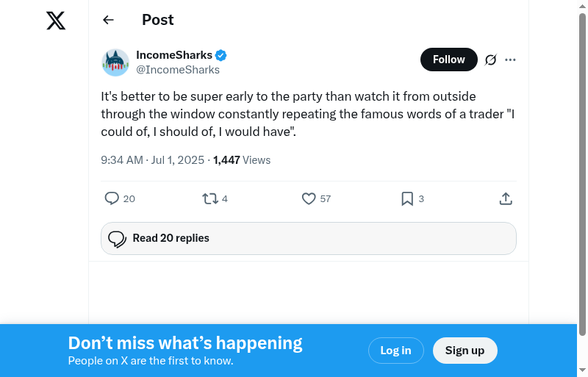
Task: Click the scrollbar down arrow
Action: tap(583, 370)
